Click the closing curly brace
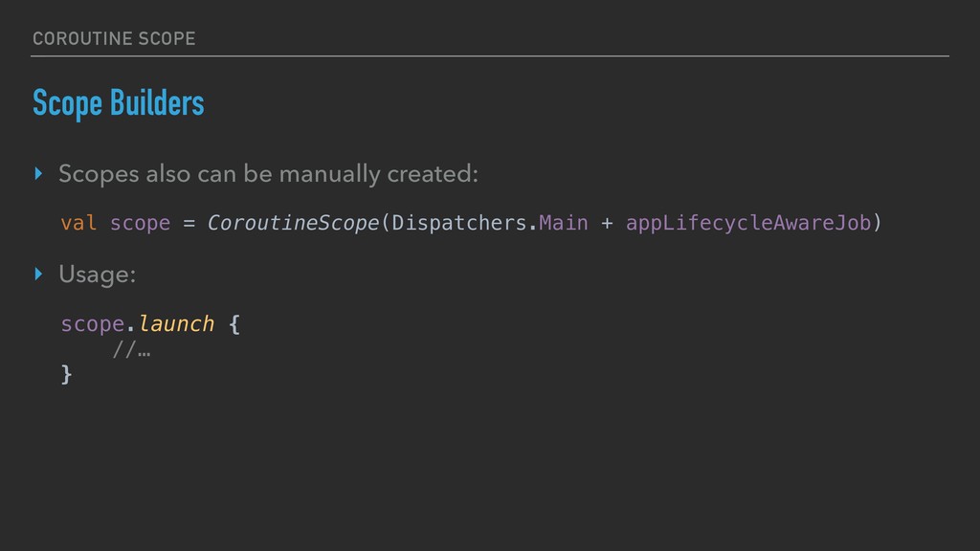The image size is (980, 551). coord(66,374)
